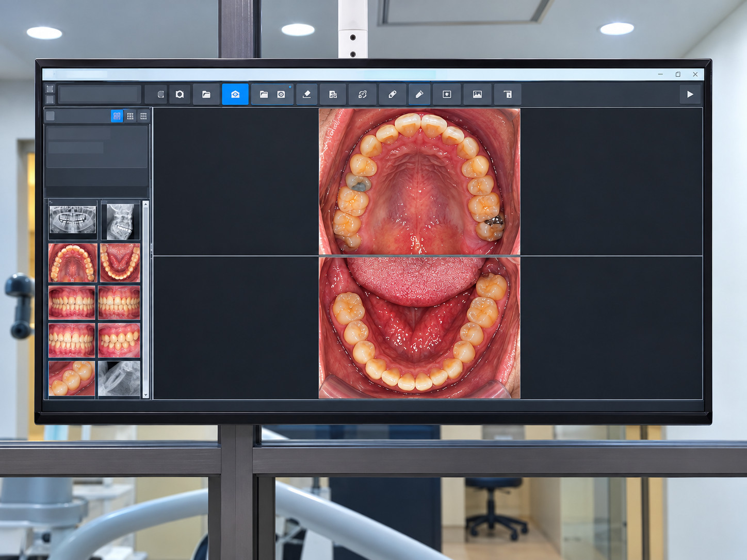
Task: Click the thumbnail list scroll-down arrow
Action: tap(145, 395)
